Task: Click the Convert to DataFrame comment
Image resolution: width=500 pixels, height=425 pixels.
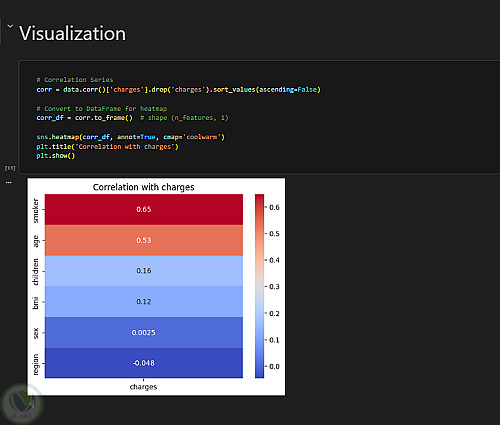Action: 102,109
